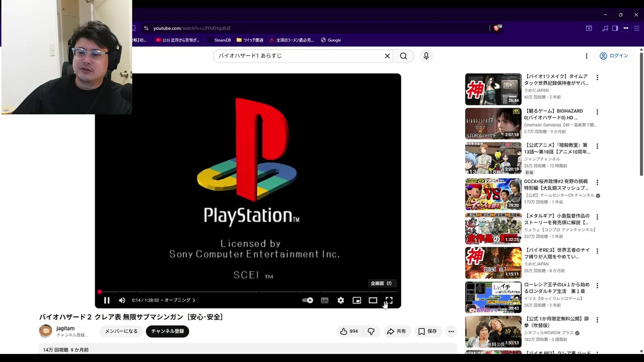Open the 全国のラーメン bookmark
The width and height of the screenshot is (644, 362).
[292, 40]
